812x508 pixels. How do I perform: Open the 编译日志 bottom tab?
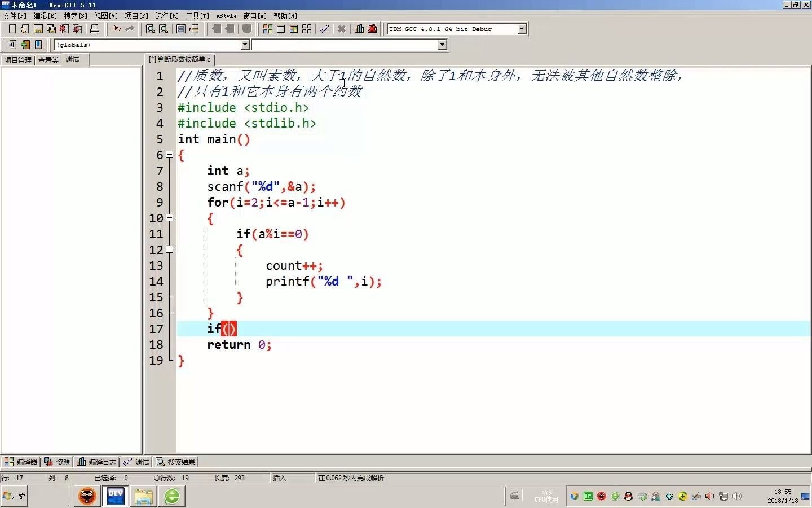pos(96,462)
